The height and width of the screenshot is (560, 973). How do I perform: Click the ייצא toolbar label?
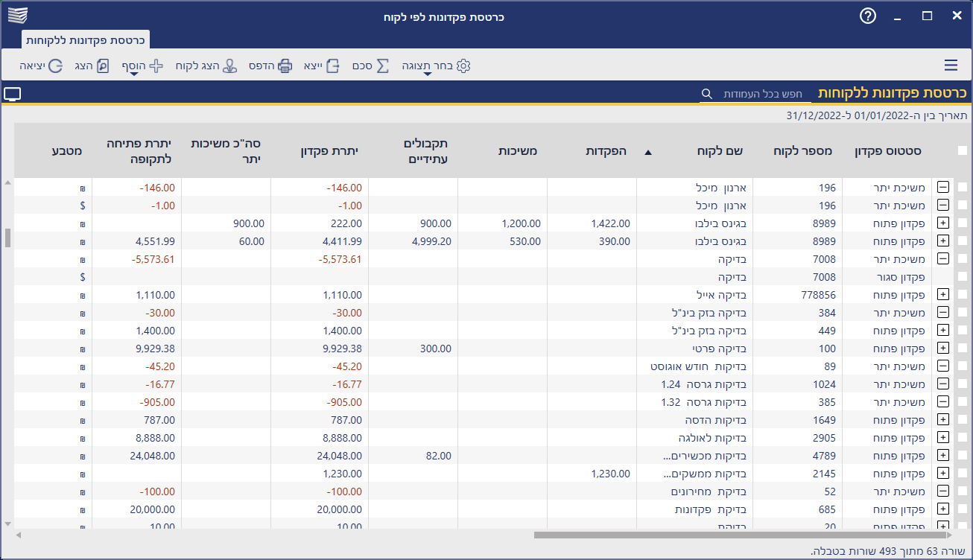point(313,66)
